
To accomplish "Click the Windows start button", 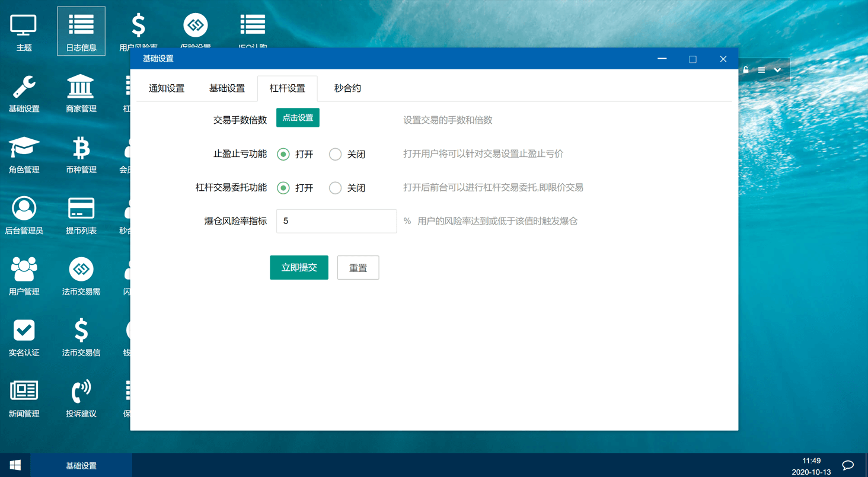I will click(15, 465).
